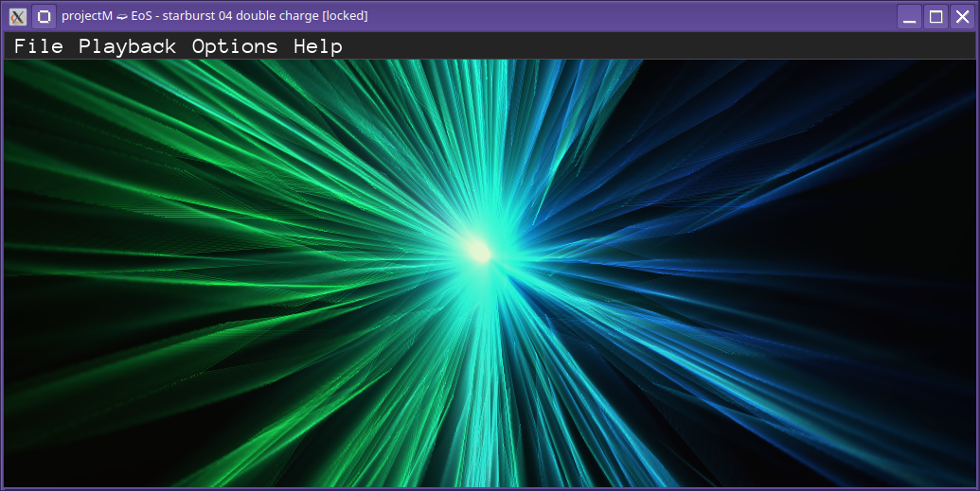Click the X11 application icon in title bar
Viewport: 980px width, 491px height.
(17, 16)
